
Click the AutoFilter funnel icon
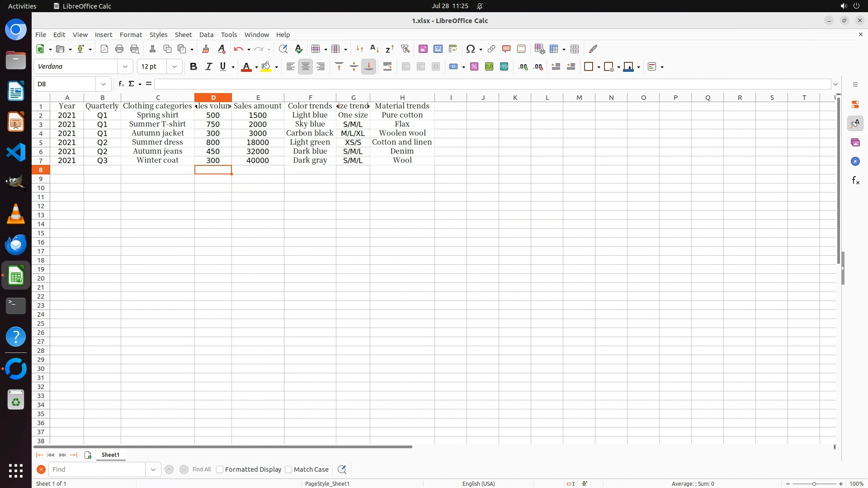405,49
